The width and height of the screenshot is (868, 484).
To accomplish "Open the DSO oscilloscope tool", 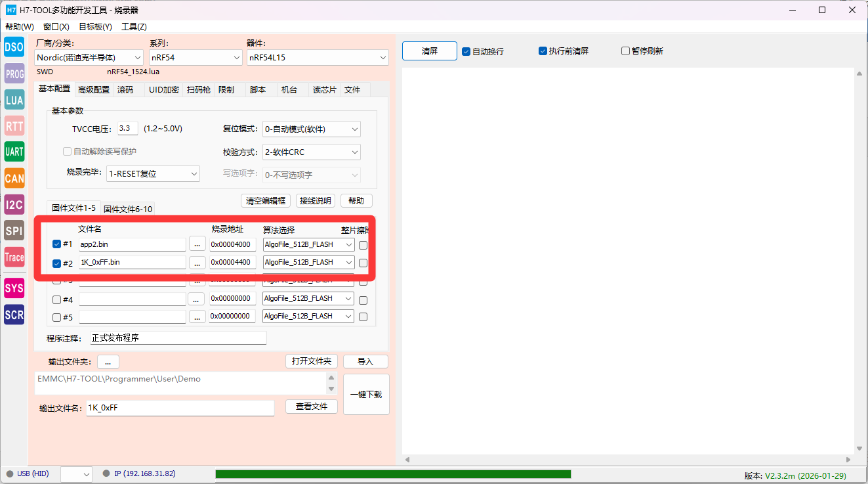I will (x=14, y=47).
